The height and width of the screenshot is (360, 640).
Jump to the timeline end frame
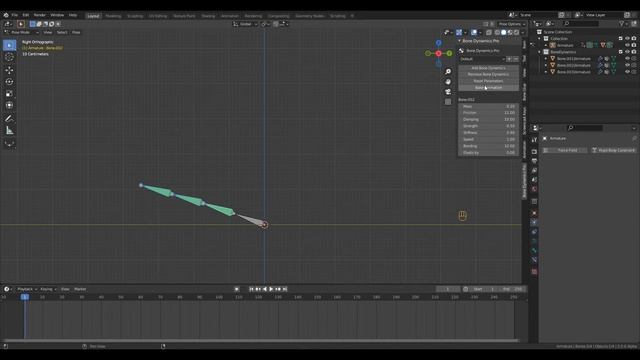pos(285,289)
